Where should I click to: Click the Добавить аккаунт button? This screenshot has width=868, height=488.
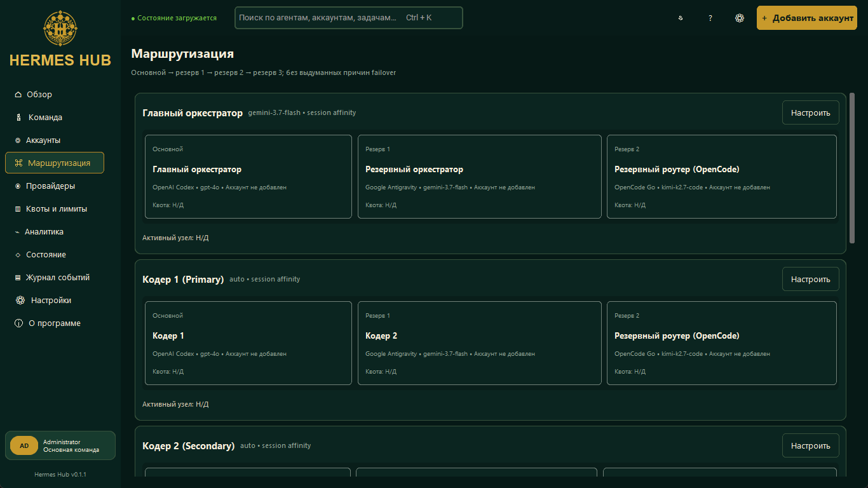807,18
